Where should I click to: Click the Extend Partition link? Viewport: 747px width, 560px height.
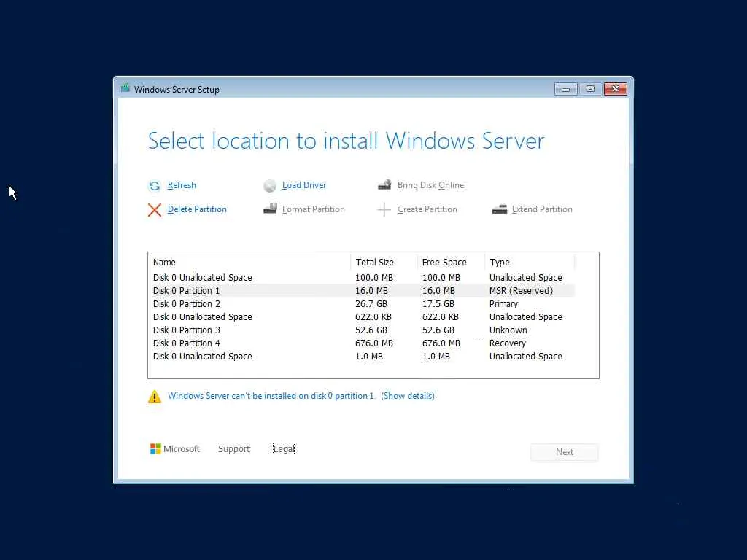pyautogui.click(x=542, y=209)
